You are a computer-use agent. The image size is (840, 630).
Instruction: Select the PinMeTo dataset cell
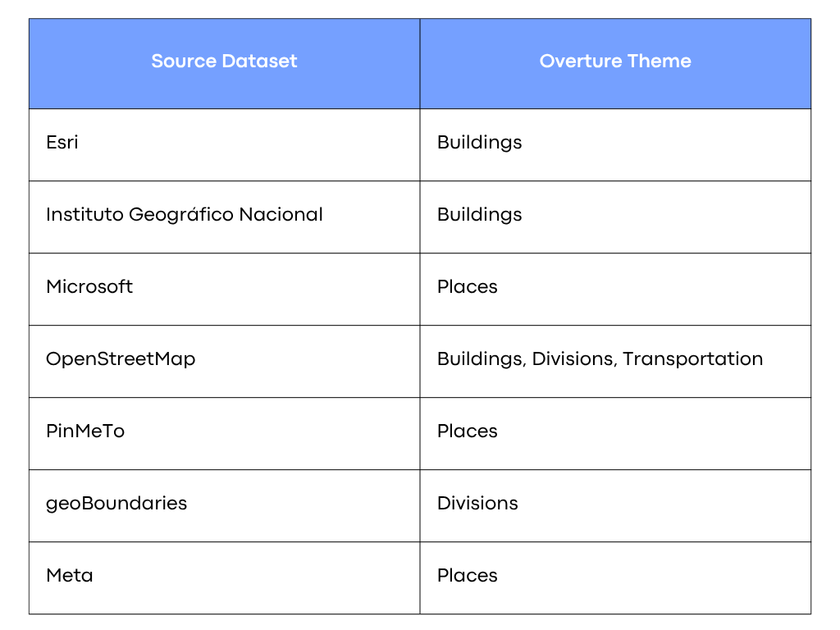click(225, 433)
